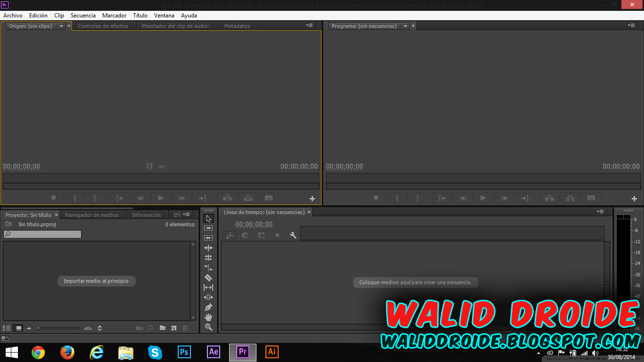Switch Project panel to List view
644x362 pixels.
click(x=7, y=328)
